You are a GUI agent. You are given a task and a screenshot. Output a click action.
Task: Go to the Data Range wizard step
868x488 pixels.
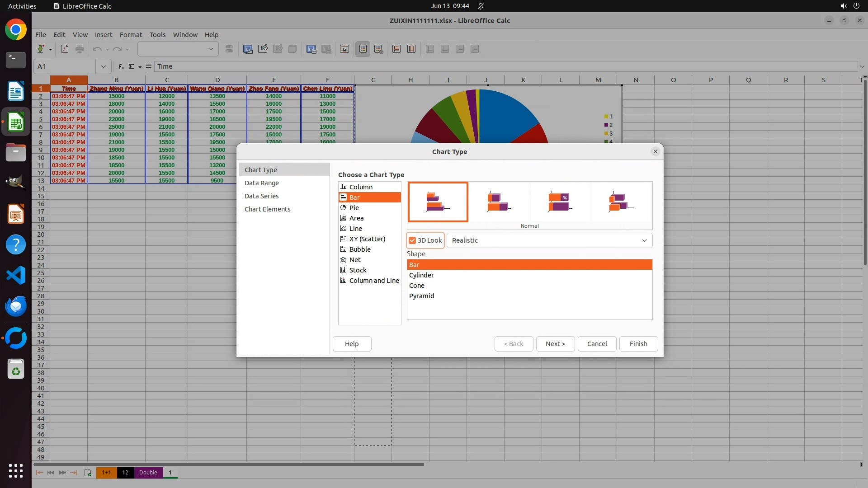[x=262, y=183]
